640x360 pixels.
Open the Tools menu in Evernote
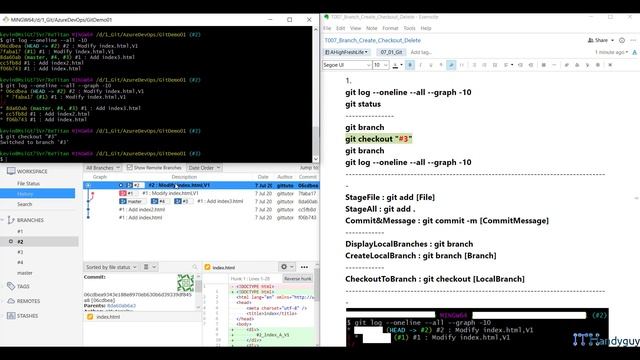(409, 28)
